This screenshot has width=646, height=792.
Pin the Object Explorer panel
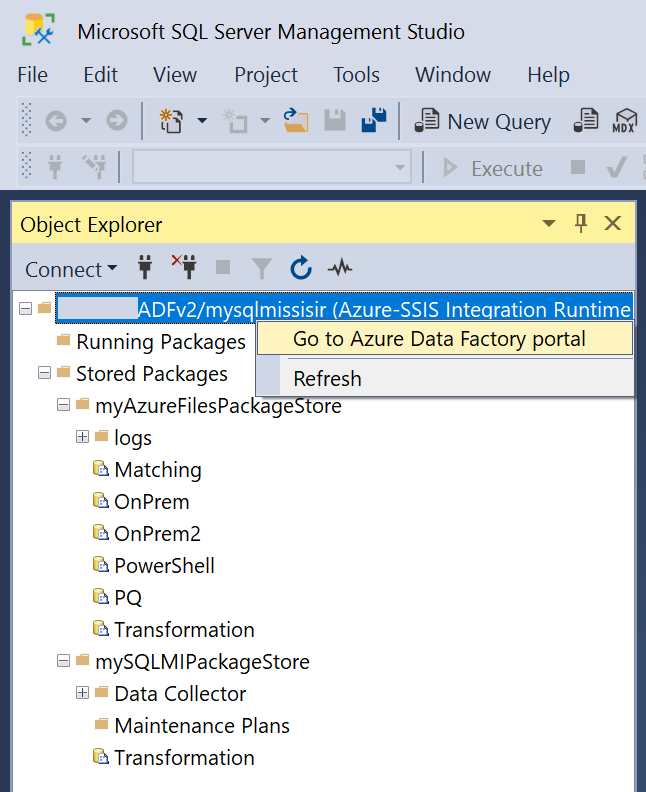click(x=580, y=224)
